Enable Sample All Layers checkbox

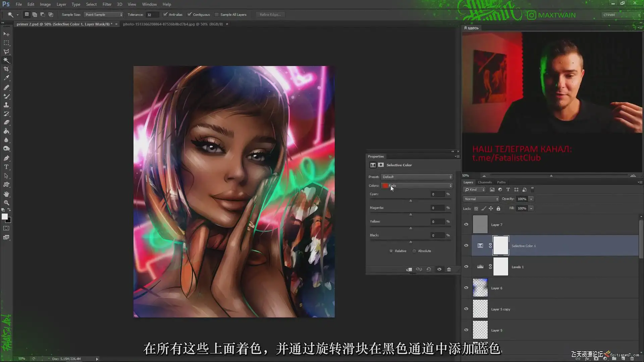coord(217,14)
